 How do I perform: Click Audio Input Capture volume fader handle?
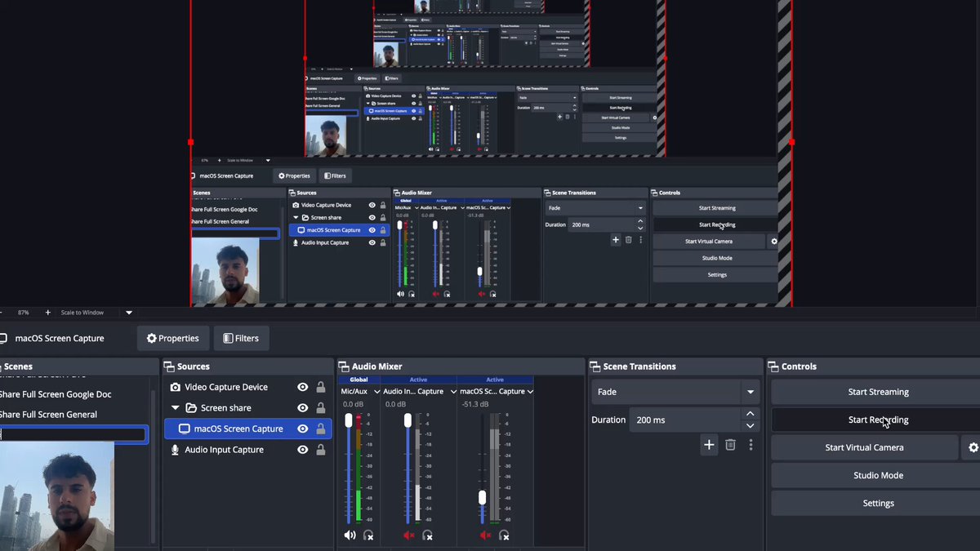[408, 420]
